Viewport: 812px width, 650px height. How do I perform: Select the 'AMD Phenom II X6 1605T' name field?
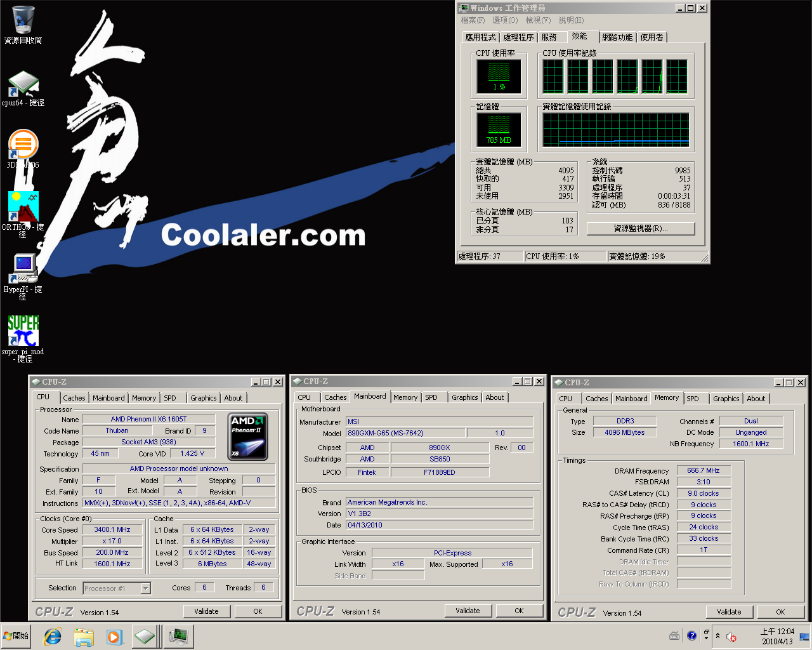(148, 419)
